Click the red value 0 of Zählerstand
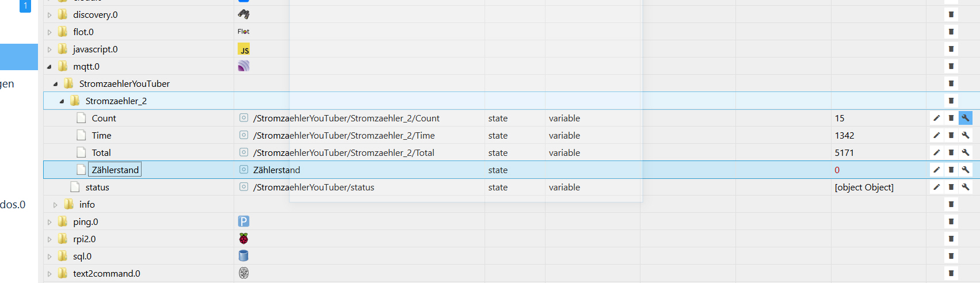 [x=837, y=170]
